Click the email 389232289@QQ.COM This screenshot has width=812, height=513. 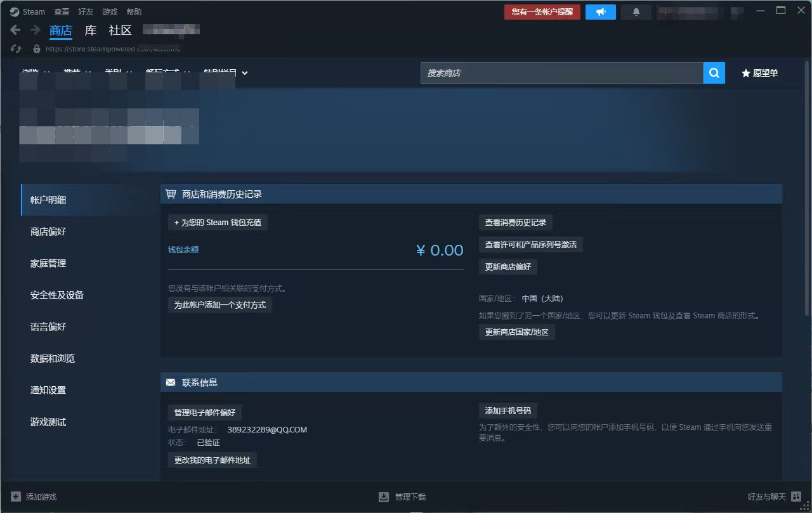point(267,430)
